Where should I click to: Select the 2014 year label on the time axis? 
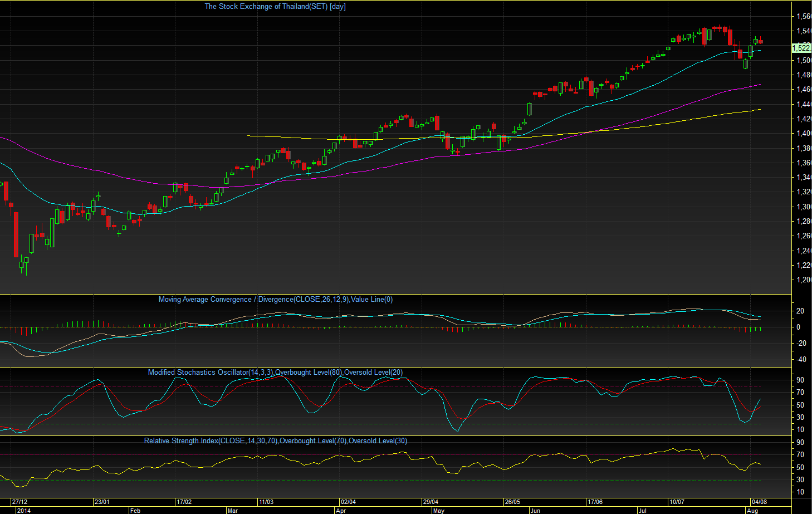click(x=24, y=510)
